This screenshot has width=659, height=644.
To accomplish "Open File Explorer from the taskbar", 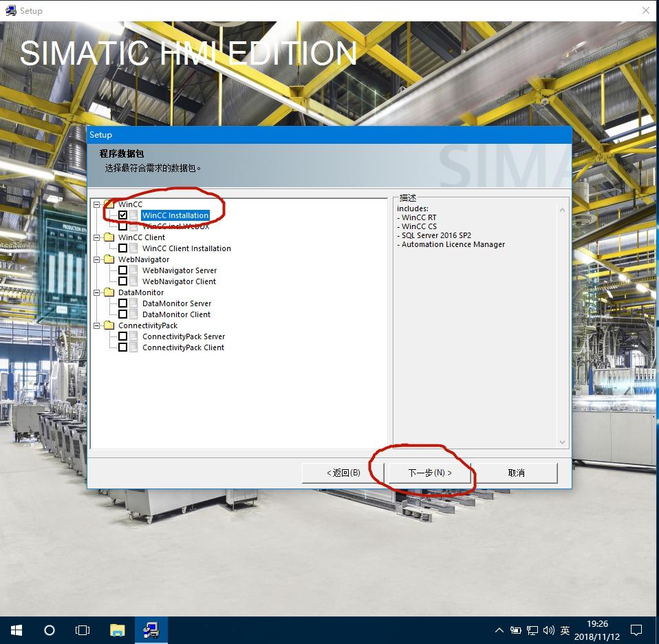I will [116, 630].
